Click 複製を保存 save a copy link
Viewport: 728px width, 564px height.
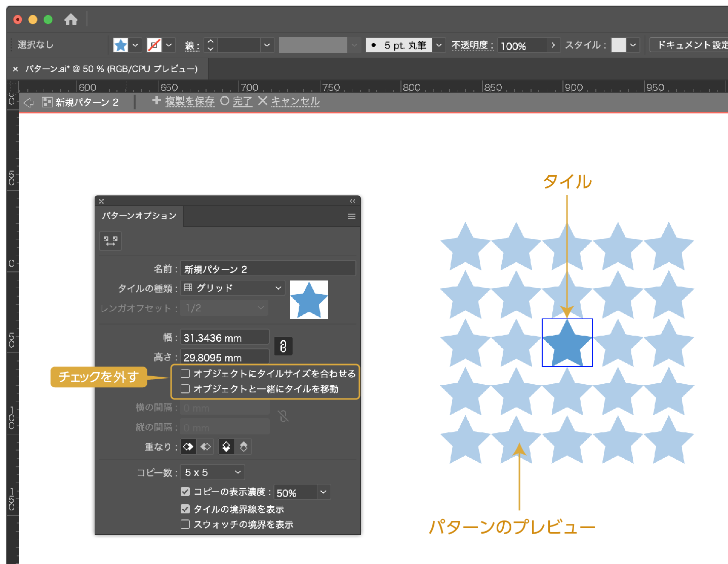point(189,102)
